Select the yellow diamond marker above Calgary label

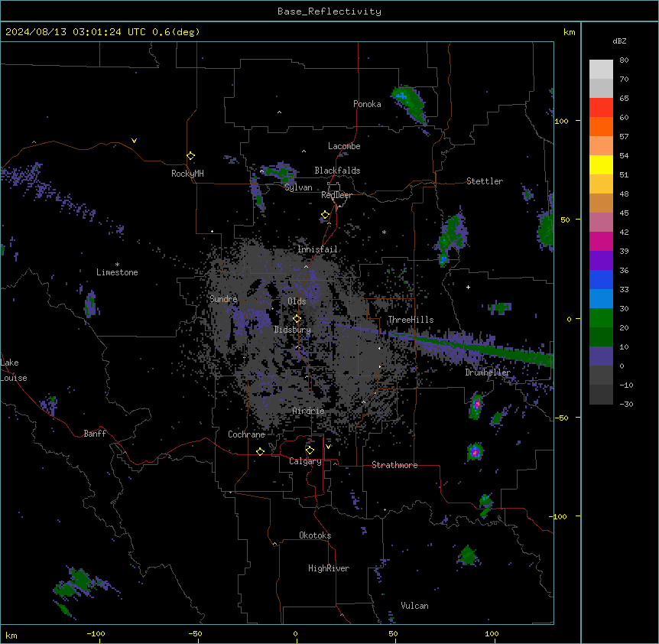coord(310,450)
